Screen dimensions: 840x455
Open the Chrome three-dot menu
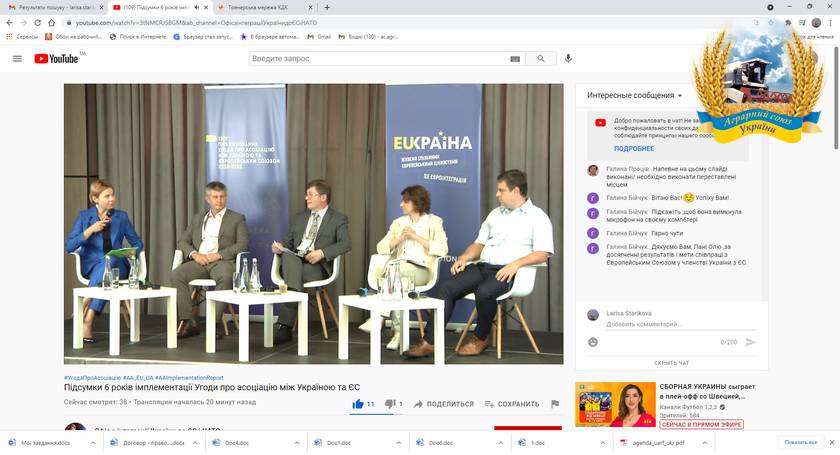coord(831,23)
